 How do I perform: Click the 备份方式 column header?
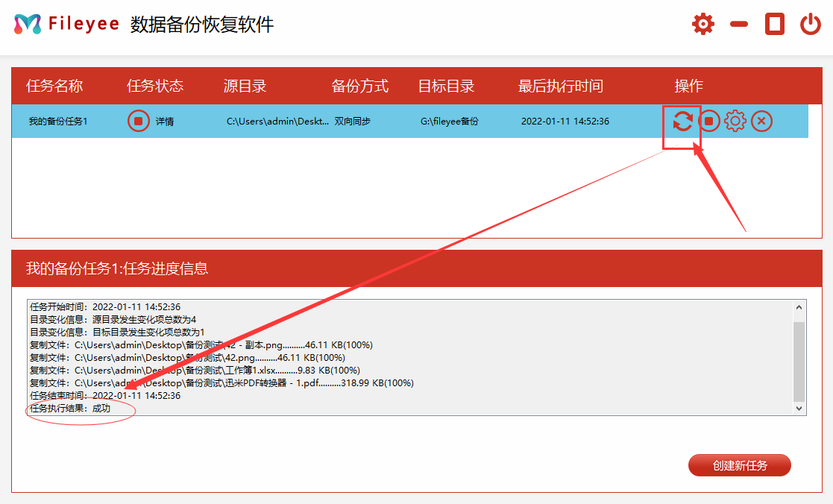(x=360, y=86)
